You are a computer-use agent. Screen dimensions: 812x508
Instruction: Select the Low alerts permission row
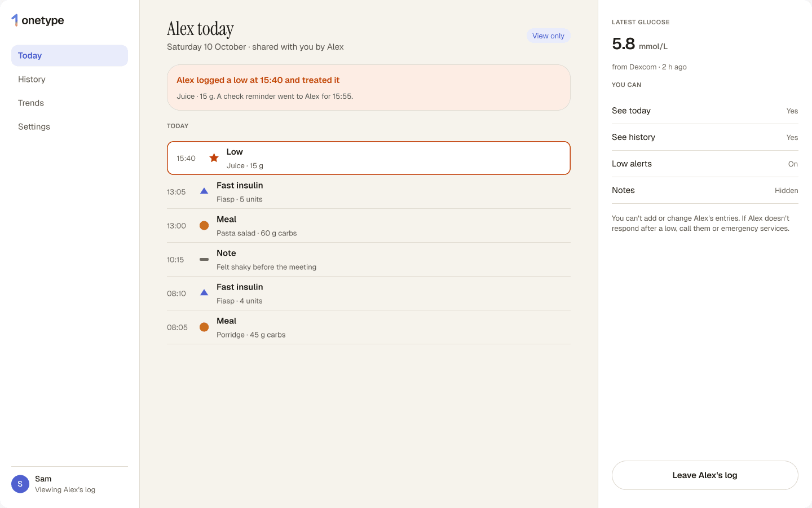[705, 164]
